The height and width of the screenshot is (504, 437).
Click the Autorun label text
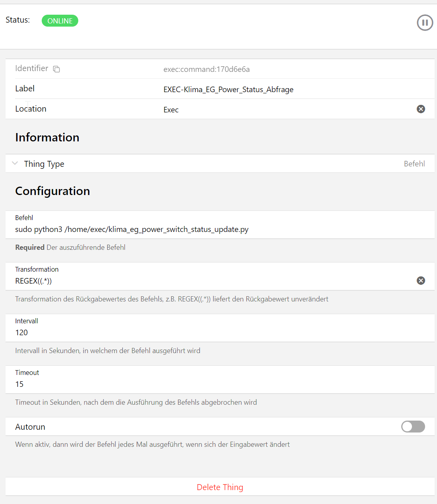[x=30, y=427]
